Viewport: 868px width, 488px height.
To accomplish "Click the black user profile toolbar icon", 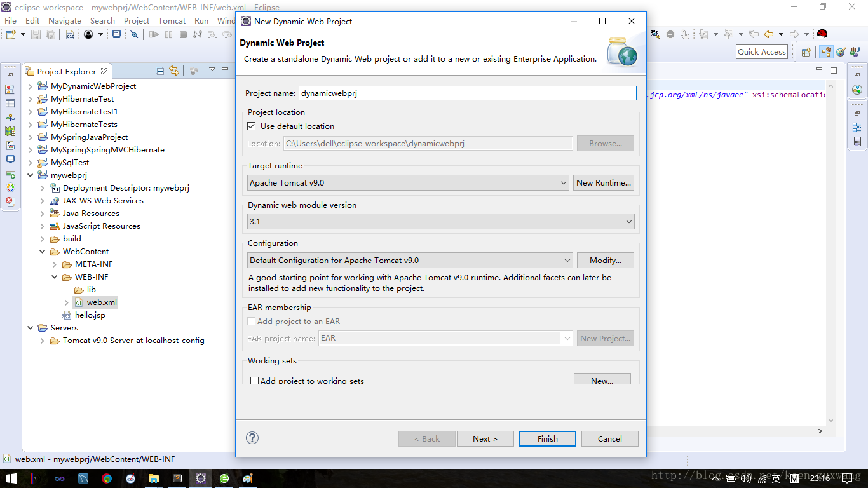I will [x=88, y=34].
